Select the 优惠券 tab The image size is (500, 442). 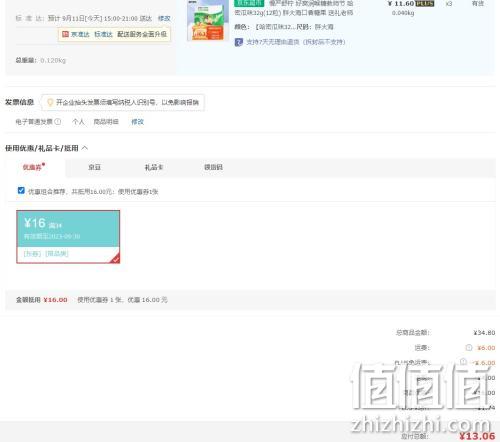33,167
